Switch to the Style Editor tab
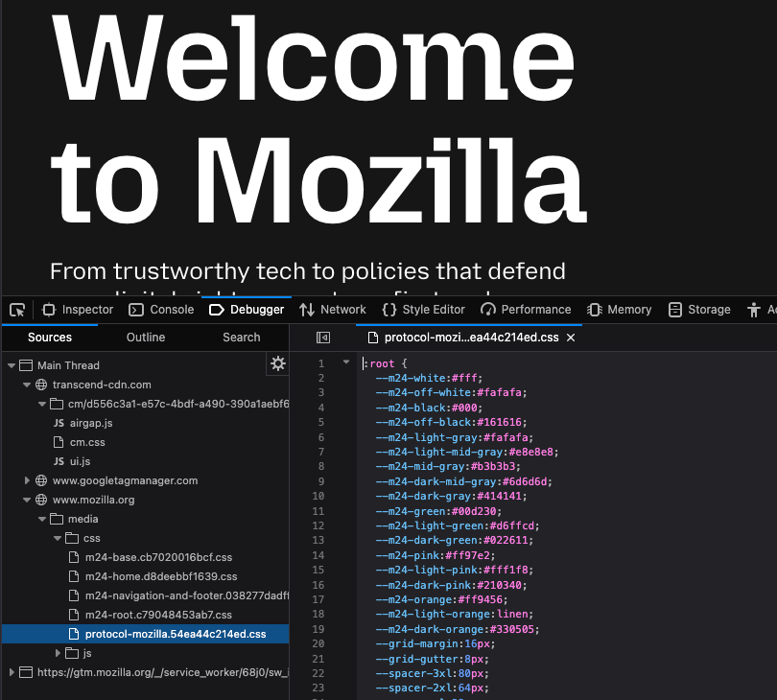The width and height of the screenshot is (777, 700). point(424,310)
